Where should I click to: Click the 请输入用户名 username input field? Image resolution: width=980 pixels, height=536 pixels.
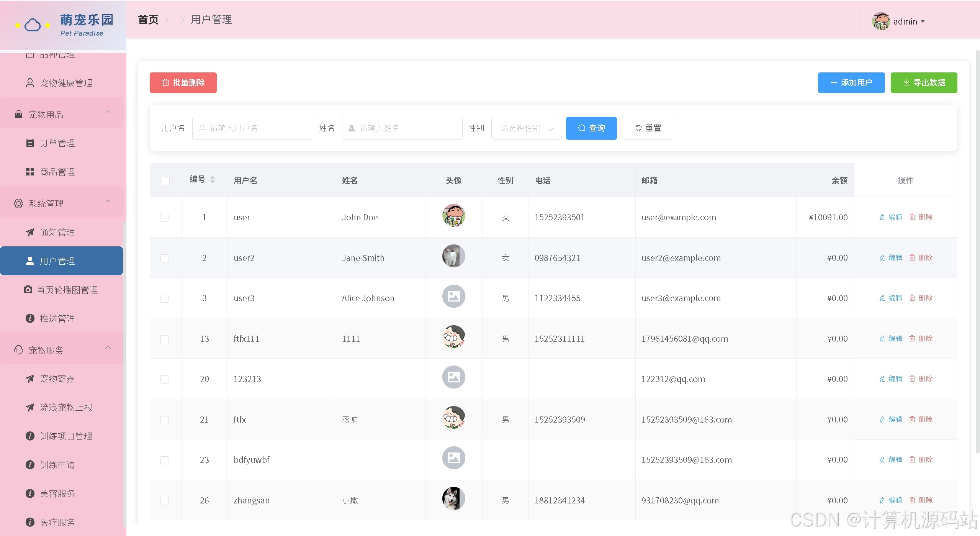(x=252, y=128)
